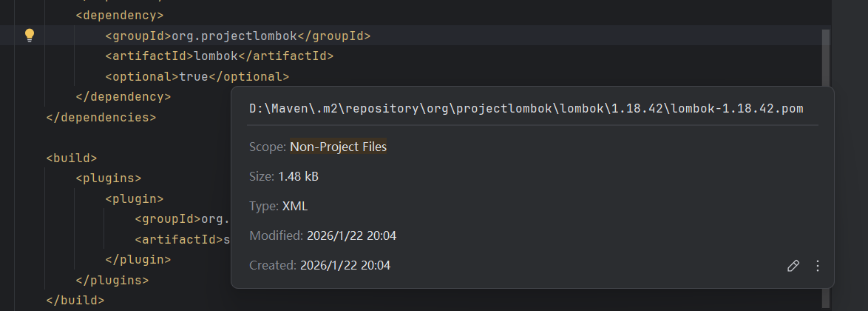Image resolution: width=868 pixels, height=311 pixels.
Task: Click the pencil edit icon in popup
Action: [x=793, y=266]
